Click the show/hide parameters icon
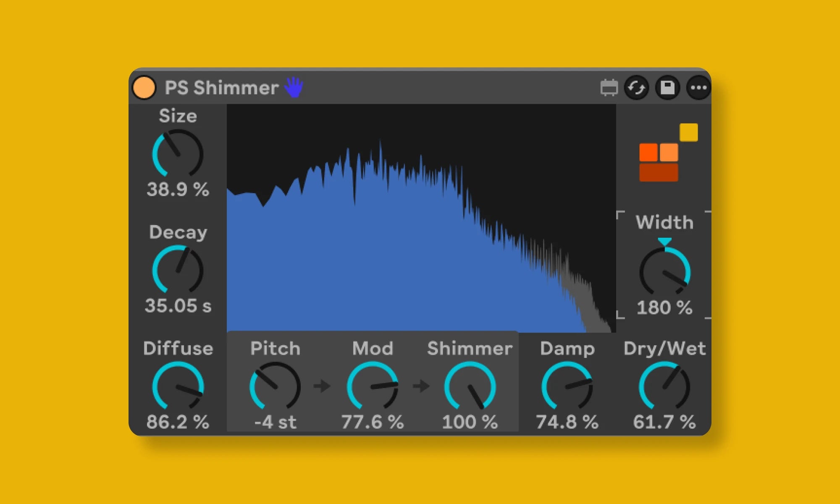The width and height of the screenshot is (840, 504). 609,88
